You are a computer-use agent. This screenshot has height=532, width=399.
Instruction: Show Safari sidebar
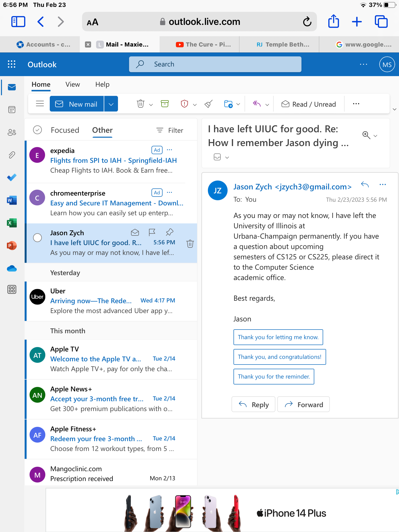[18, 22]
